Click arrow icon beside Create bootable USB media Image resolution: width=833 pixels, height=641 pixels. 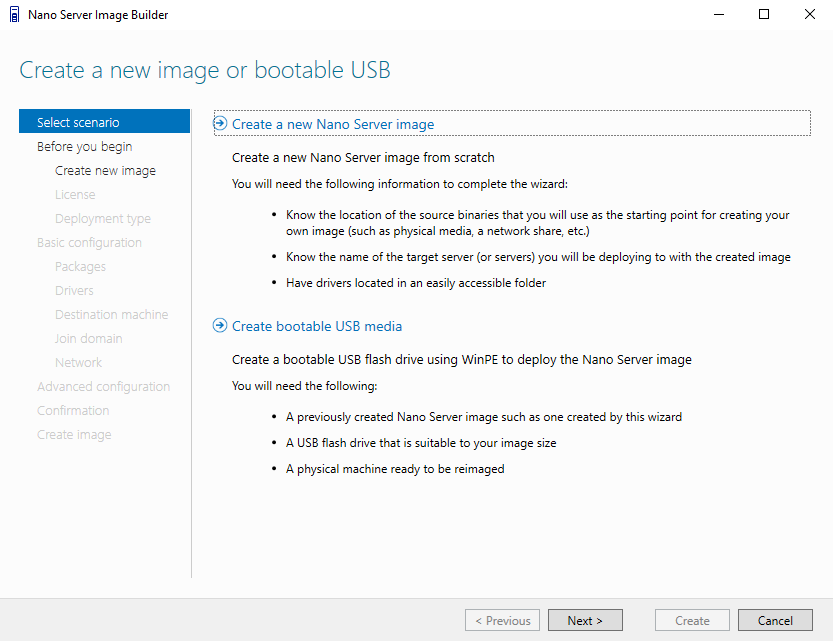pyautogui.click(x=220, y=326)
